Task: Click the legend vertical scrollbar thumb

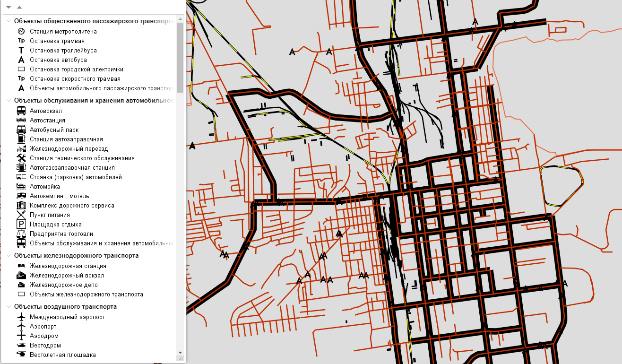Action: [180, 57]
